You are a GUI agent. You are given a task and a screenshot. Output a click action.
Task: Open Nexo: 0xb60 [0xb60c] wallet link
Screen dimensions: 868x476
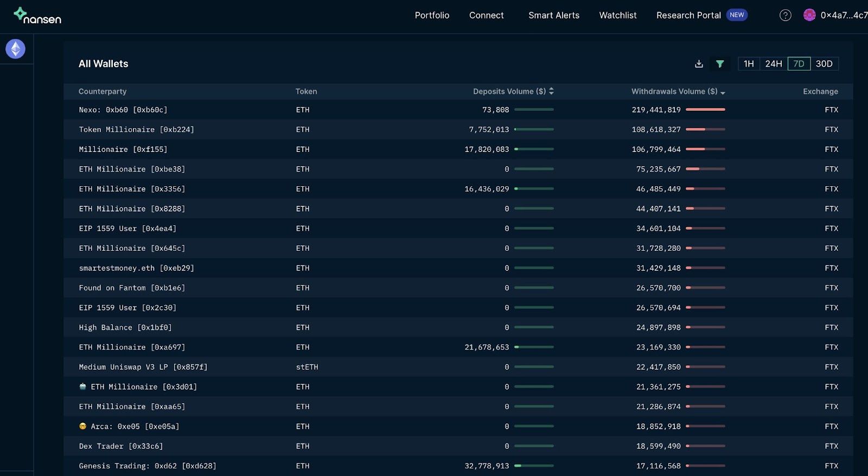tap(123, 110)
